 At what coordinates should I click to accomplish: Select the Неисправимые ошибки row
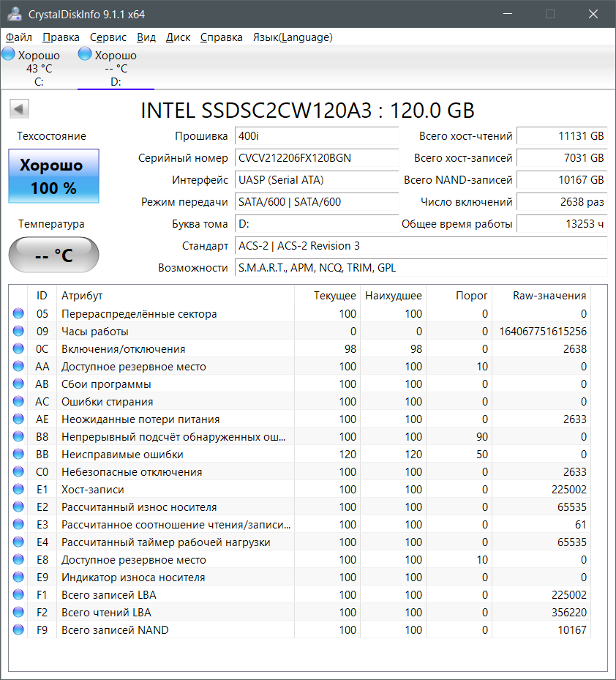(300, 454)
